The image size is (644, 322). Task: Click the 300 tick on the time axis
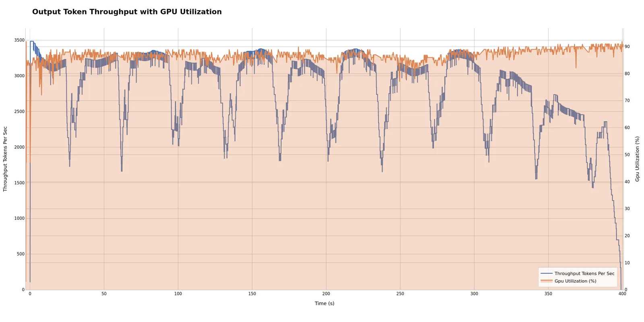tap(474, 294)
